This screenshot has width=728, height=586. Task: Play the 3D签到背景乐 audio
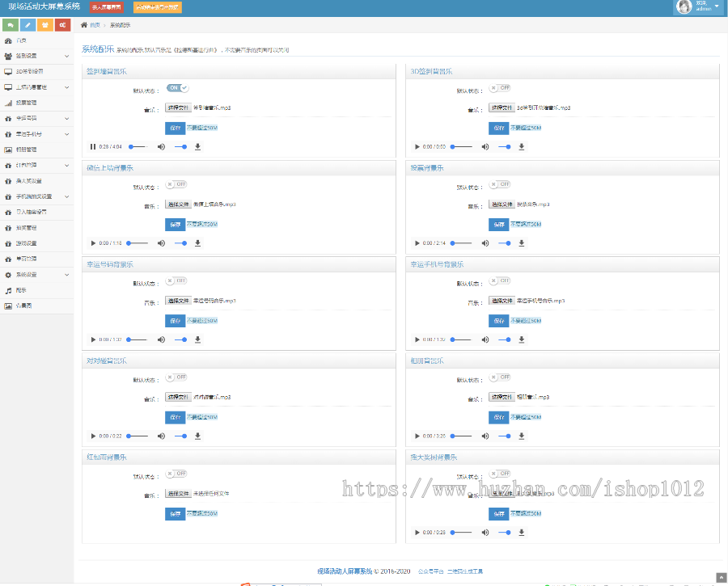pos(417,146)
